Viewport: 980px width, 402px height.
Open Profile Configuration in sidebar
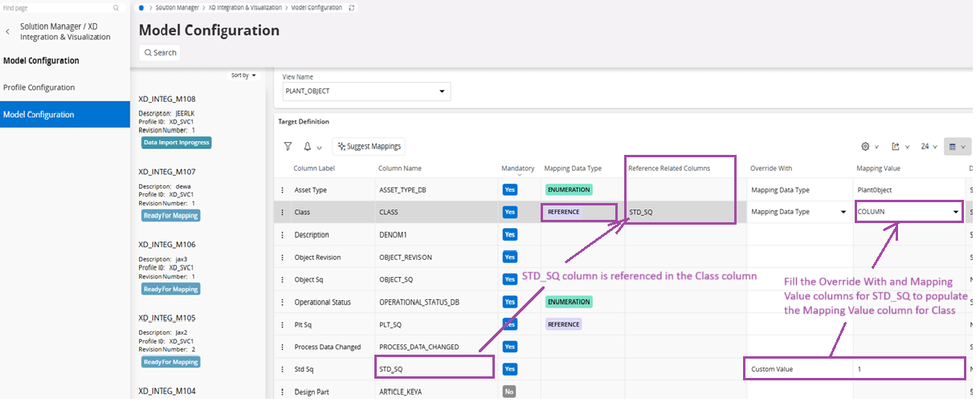(x=39, y=87)
